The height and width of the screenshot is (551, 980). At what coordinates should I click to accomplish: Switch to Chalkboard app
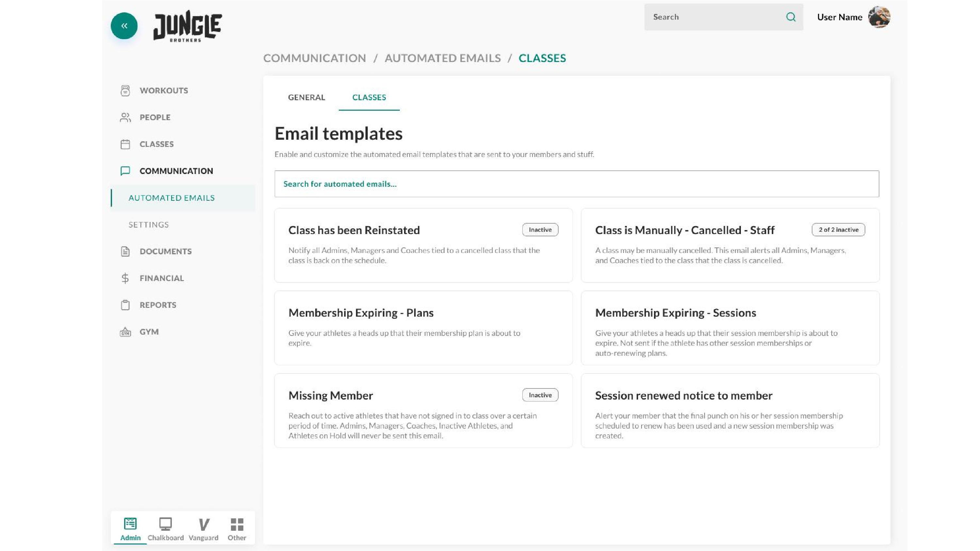[166, 528]
